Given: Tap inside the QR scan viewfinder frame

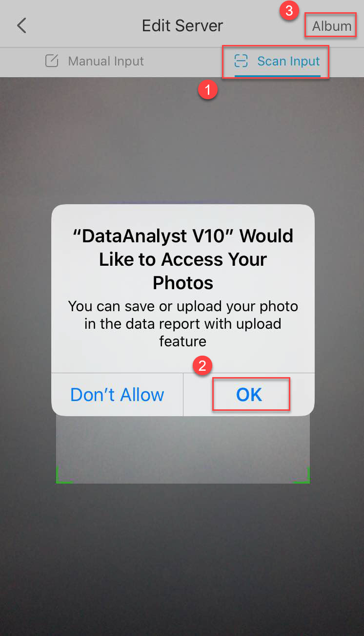Looking at the screenshot, I should (x=183, y=449).
